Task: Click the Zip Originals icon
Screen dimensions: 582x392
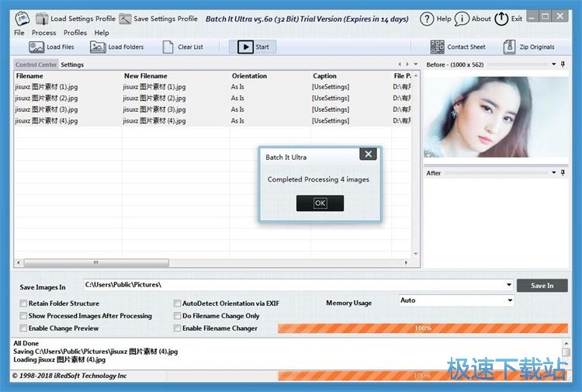Action: [x=509, y=47]
